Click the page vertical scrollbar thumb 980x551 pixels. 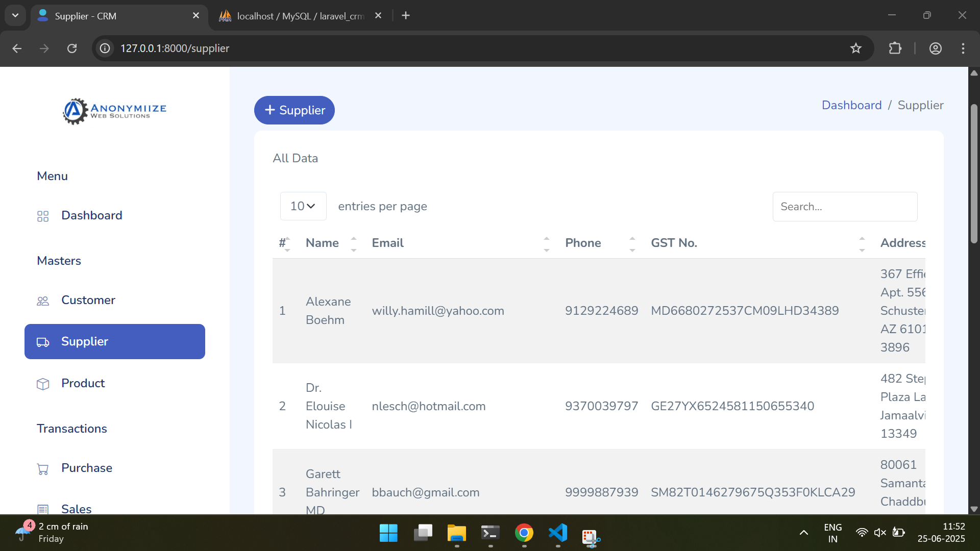tap(974, 173)
